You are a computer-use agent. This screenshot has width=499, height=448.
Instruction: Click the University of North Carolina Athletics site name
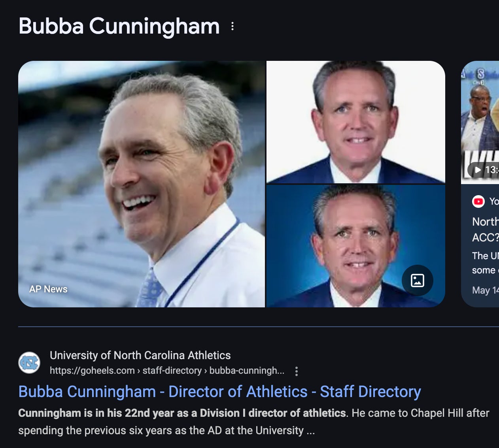tap(140, 355)
